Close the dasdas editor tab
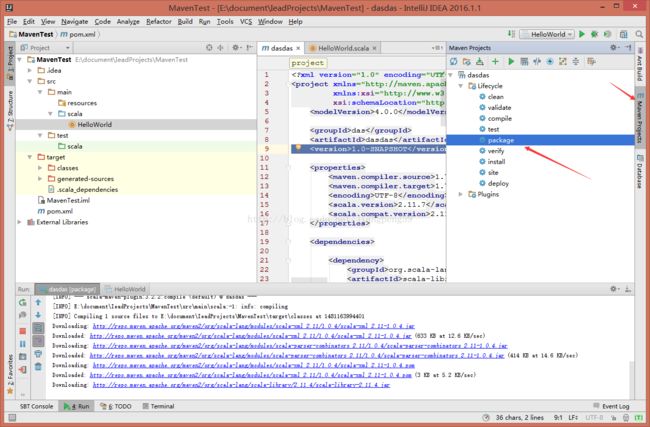Screen dimensions: 650x427 298,48
